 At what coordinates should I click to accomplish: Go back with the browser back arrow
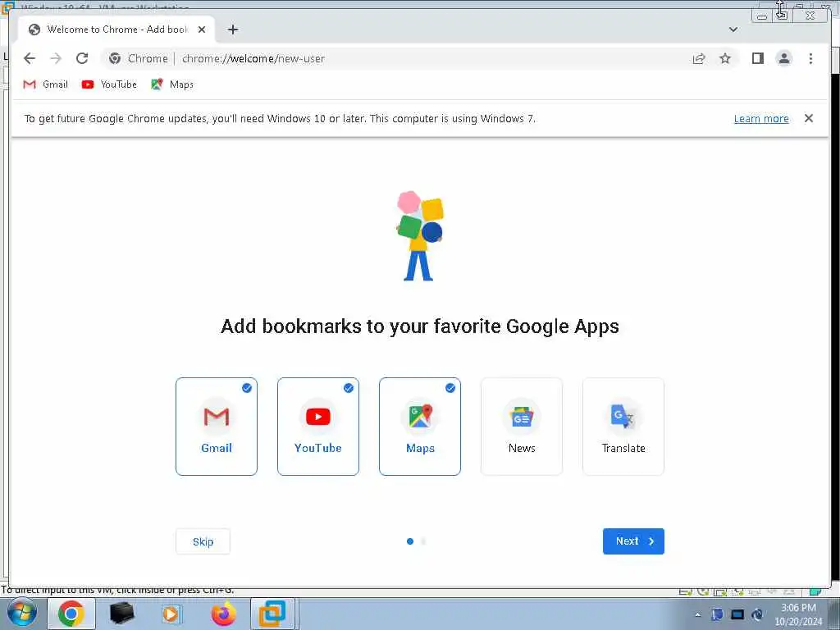coord(30,58)
